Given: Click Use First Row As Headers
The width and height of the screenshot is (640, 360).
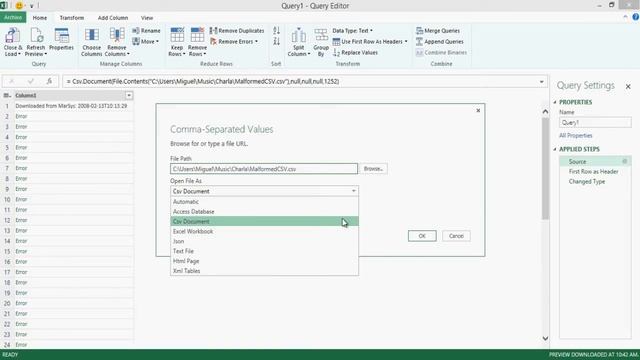Looking at the screenshot, I should (x=370, y=42).
